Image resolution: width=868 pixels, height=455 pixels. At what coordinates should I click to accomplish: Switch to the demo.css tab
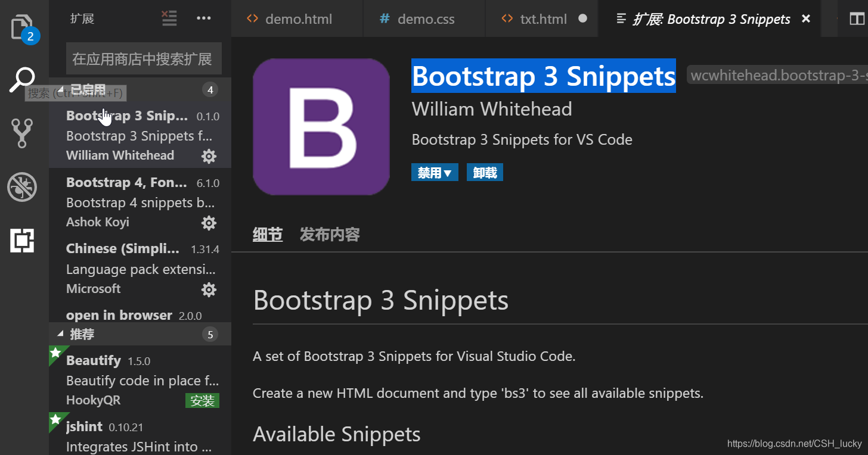coord(424,18)
